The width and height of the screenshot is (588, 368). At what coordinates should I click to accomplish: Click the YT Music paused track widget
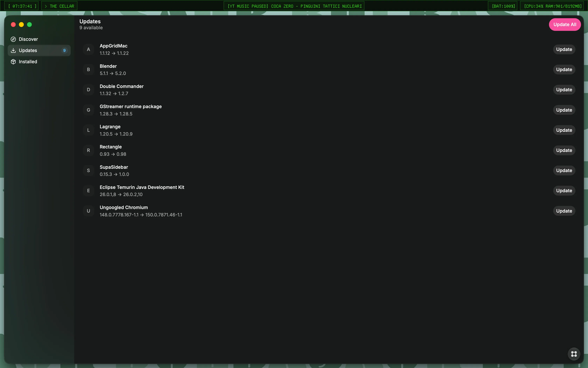(x=294, y=6)
